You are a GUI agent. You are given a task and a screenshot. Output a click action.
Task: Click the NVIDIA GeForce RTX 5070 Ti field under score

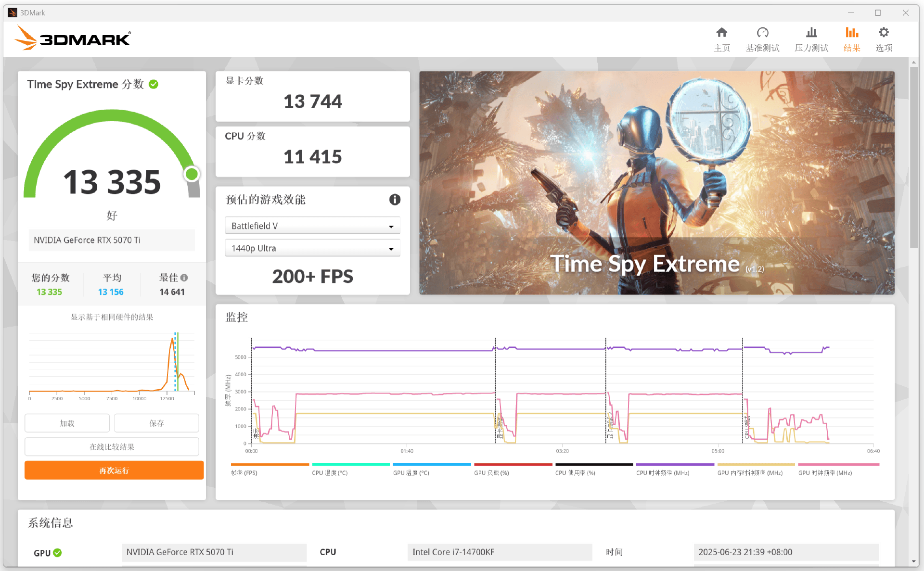112,240
